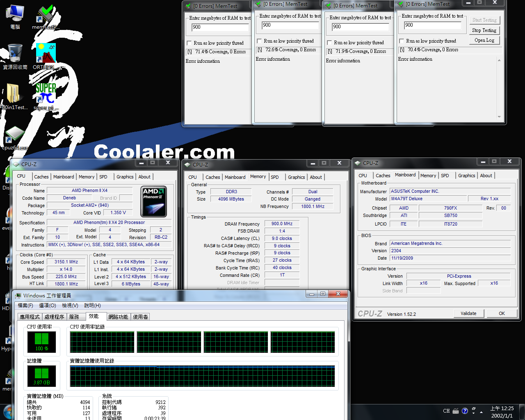Toggle low priority thread in MemTest at 70.4% coverage

(x=402, y=41)
